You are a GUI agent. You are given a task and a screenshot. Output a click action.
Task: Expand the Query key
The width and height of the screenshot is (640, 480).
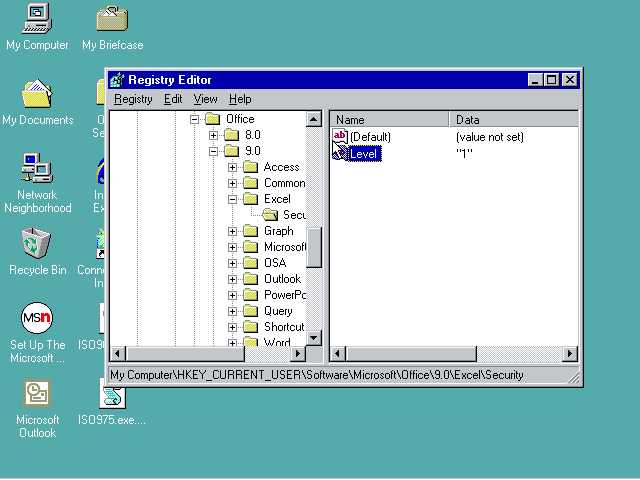click(x=232, y=311)
